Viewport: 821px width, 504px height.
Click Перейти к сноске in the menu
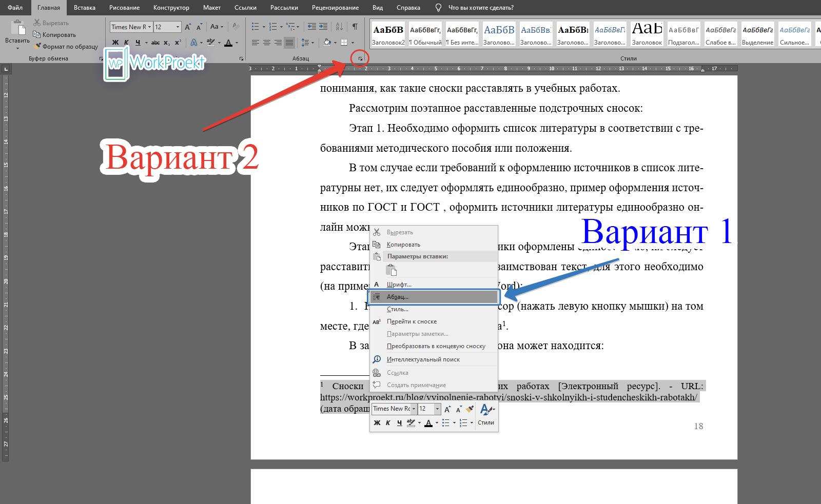click(412, 321)
